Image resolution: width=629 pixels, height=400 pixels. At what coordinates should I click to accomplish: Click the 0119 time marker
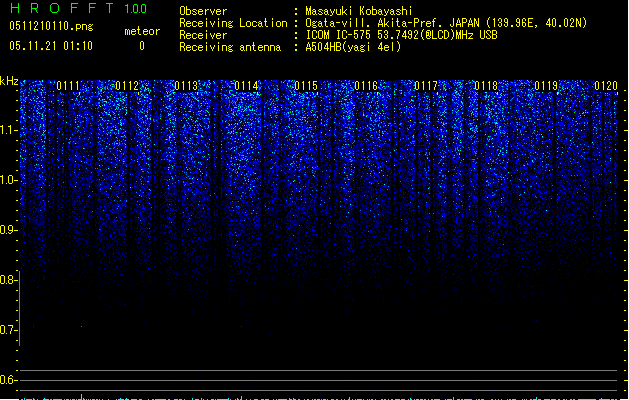(x=546, y=86)
